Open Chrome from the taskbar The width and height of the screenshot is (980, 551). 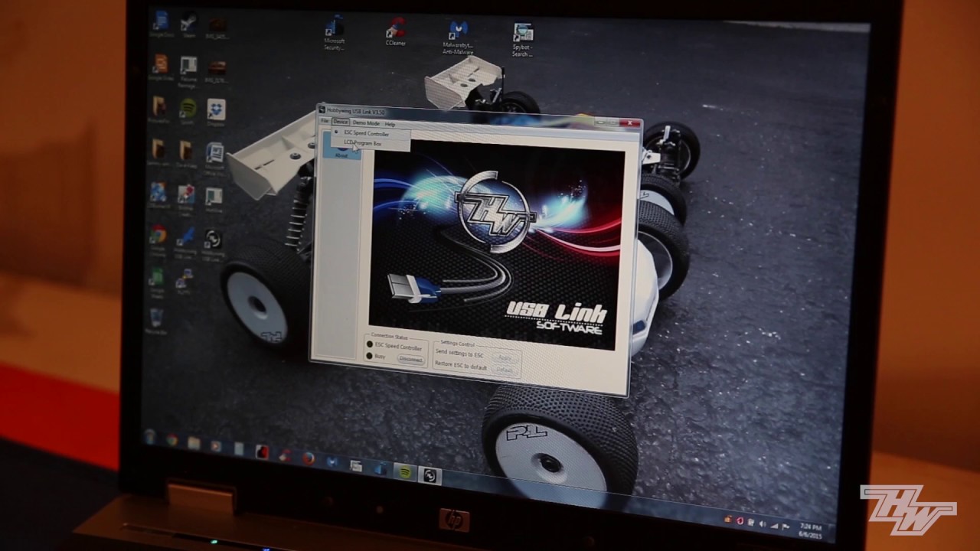coord(172,440)
